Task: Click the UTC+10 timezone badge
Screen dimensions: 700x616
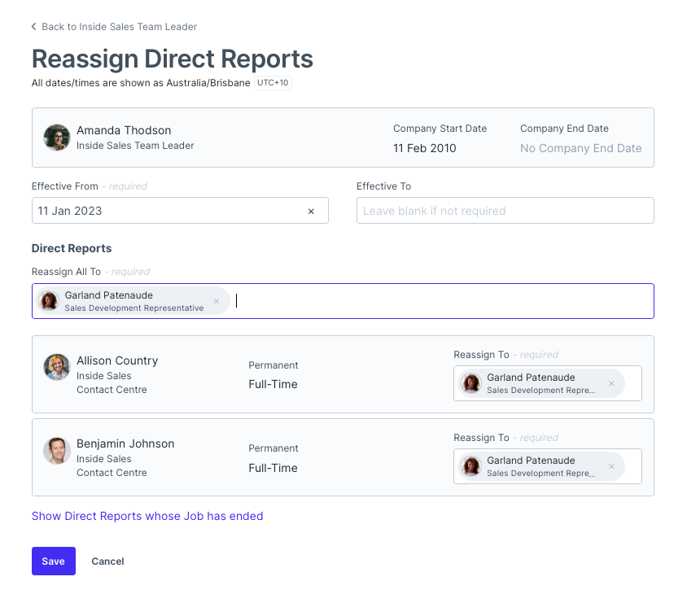Action: click(x=272, y=82)
